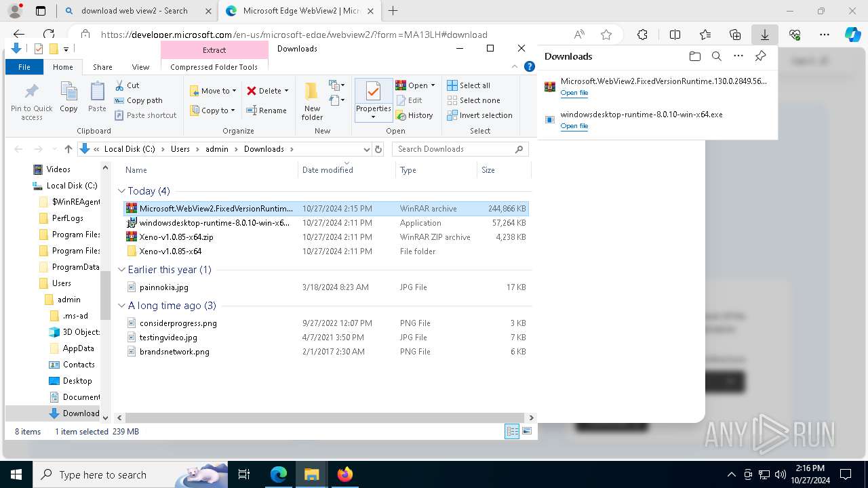The image size is (868, 488).
Task: Click Edit in Open group
Action: click(x=409, y=100)
